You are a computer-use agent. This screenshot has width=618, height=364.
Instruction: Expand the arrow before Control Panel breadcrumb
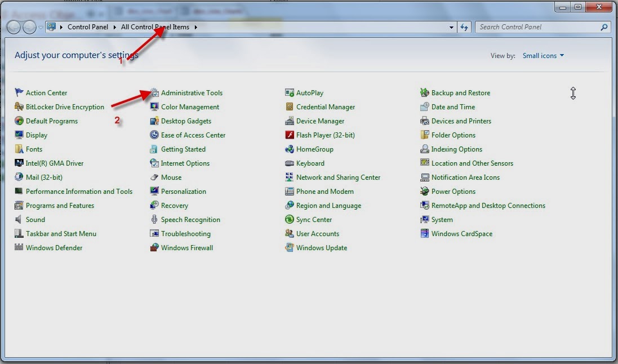61,27
